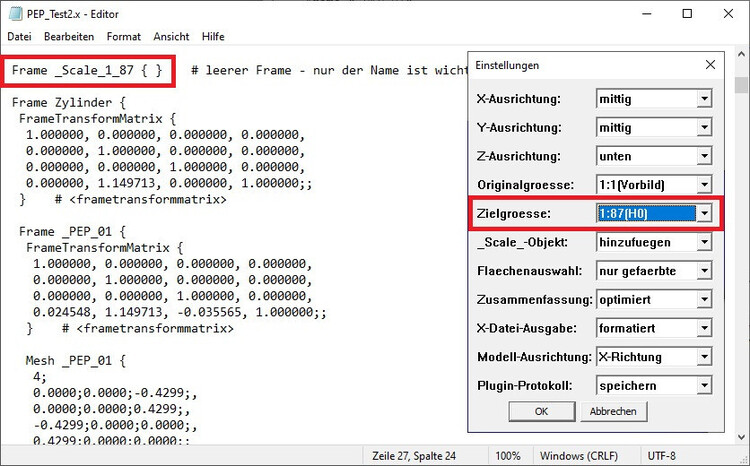This screenshot has width=750, height=466.
Task: Click the X-Ausrichtung 'mittig' value field
Action: click(x=647, y=99)
